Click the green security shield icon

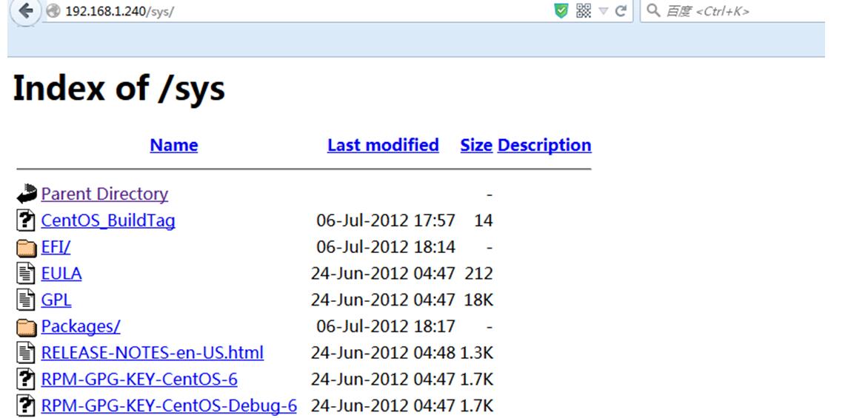point(561,10)
